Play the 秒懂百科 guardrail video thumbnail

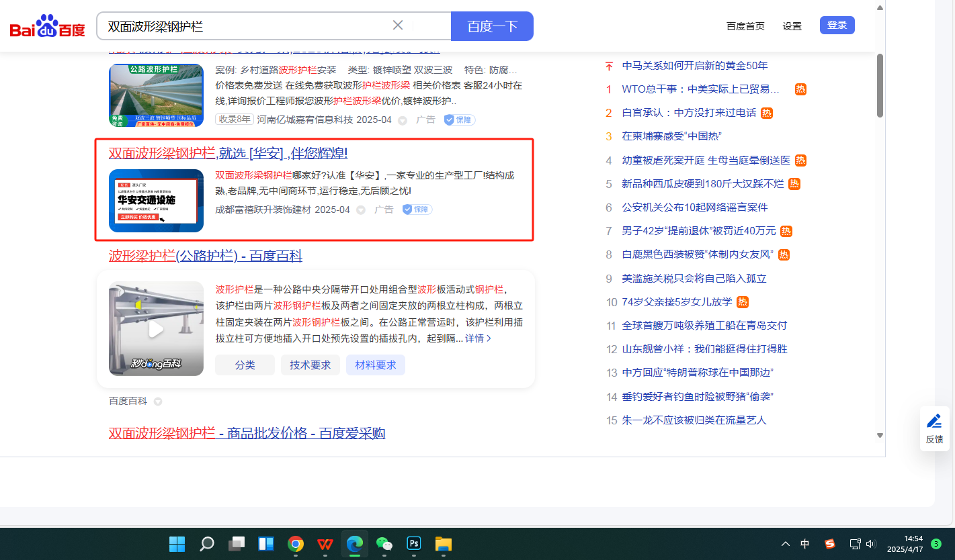click(x=156, y=329)
